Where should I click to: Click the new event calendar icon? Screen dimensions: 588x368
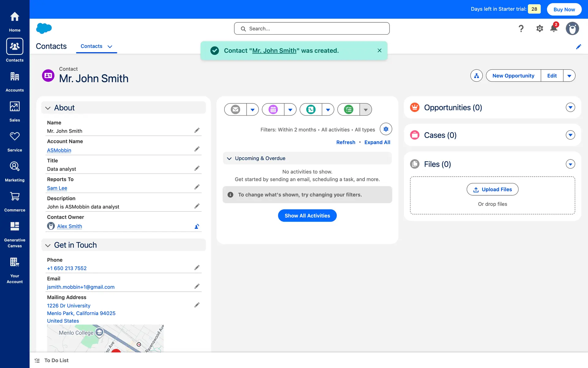coord(273,109)
